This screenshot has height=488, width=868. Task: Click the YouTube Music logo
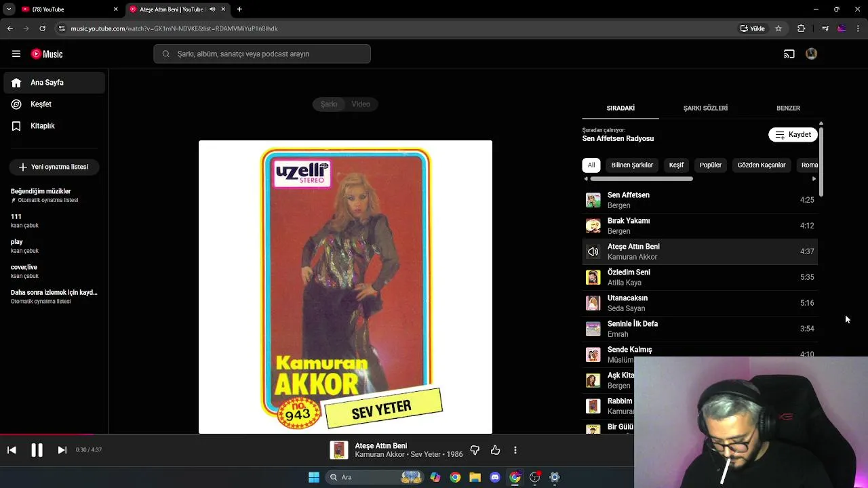[47, 54]
